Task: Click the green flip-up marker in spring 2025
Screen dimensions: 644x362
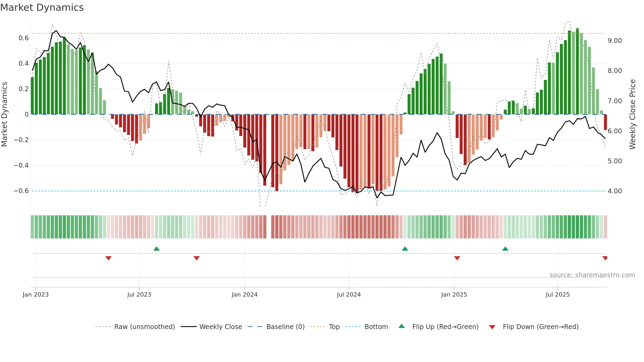Action: coord(505,249)
